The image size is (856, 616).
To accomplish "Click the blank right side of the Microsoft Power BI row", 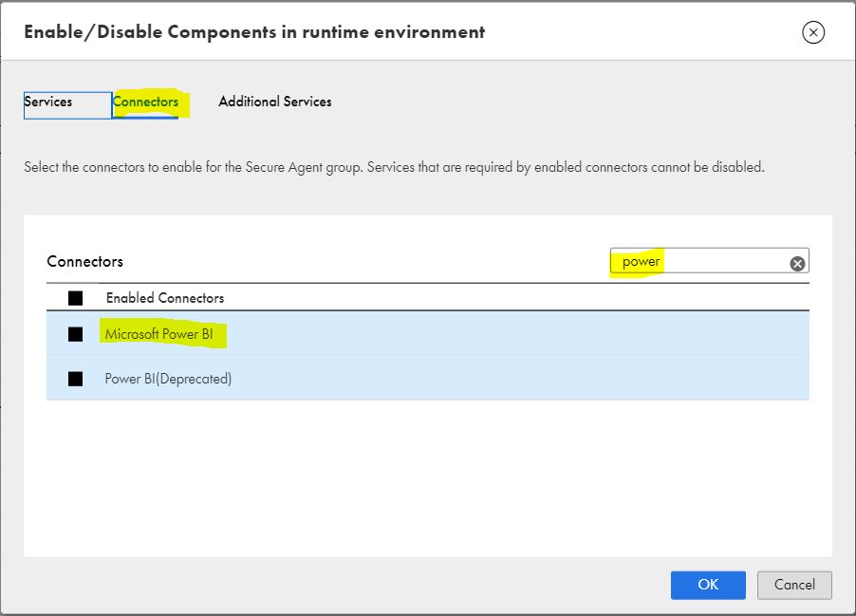I will (518, 334).
